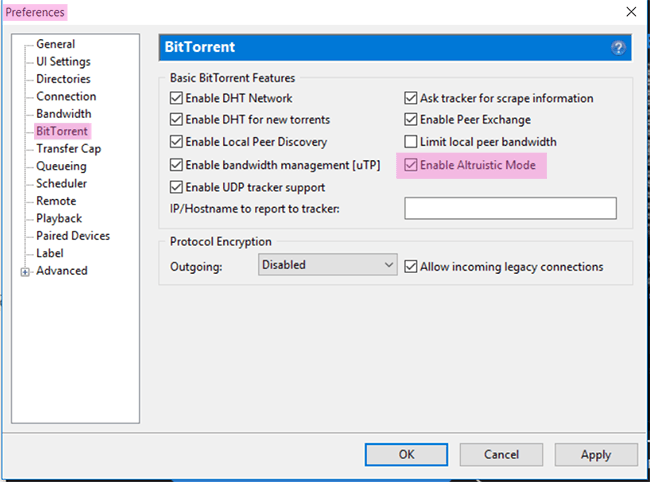Enable Limit local peer bandwidth
The image size is (650, 482).
[410, 142]
